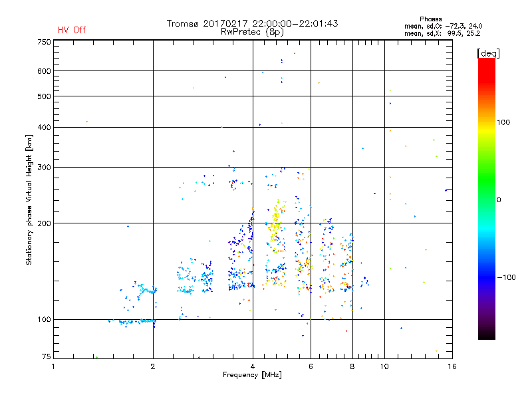532x399 pixels.
Task: Click the x-axis tick label '1'
Action: point(53,366)
